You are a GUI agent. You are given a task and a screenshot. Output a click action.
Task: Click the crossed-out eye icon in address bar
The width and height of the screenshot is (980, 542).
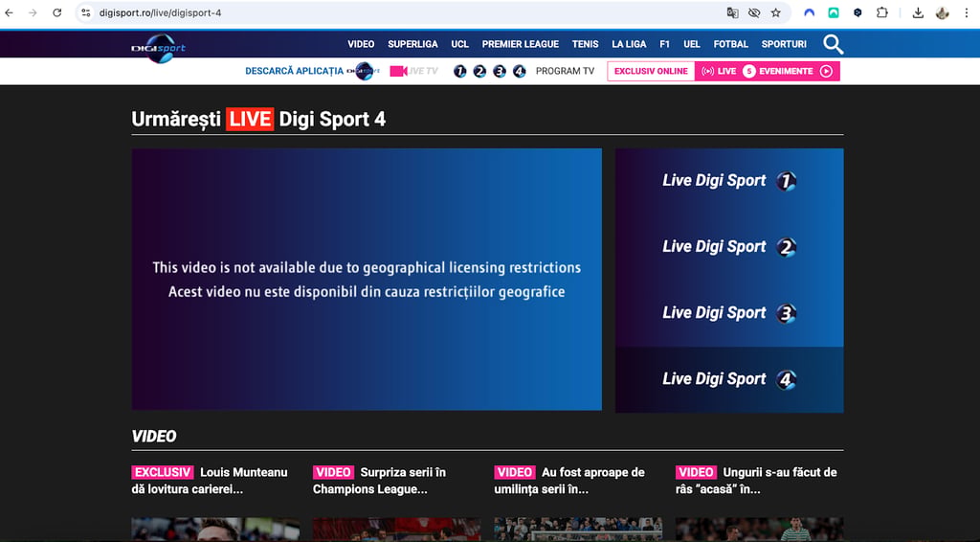[x=754, y=12]
